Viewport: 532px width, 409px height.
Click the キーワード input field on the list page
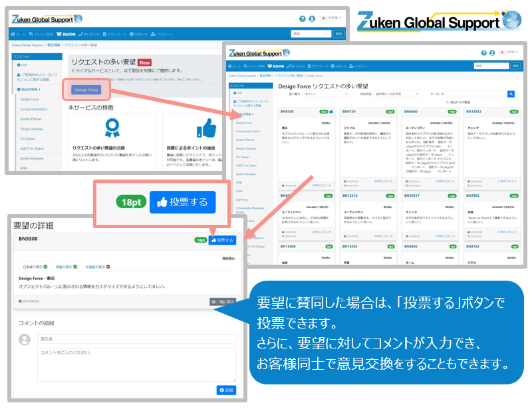tap(476, 94)
